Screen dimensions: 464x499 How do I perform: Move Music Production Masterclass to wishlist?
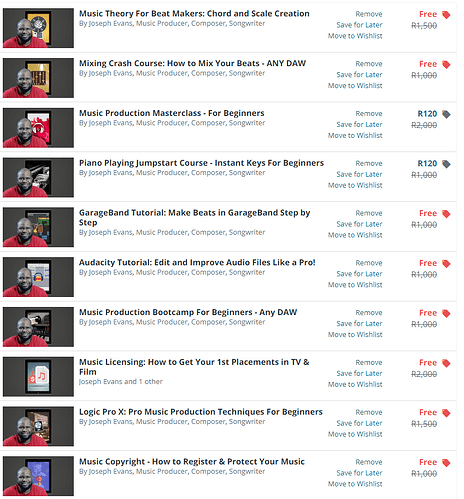(x=355, y=135)
